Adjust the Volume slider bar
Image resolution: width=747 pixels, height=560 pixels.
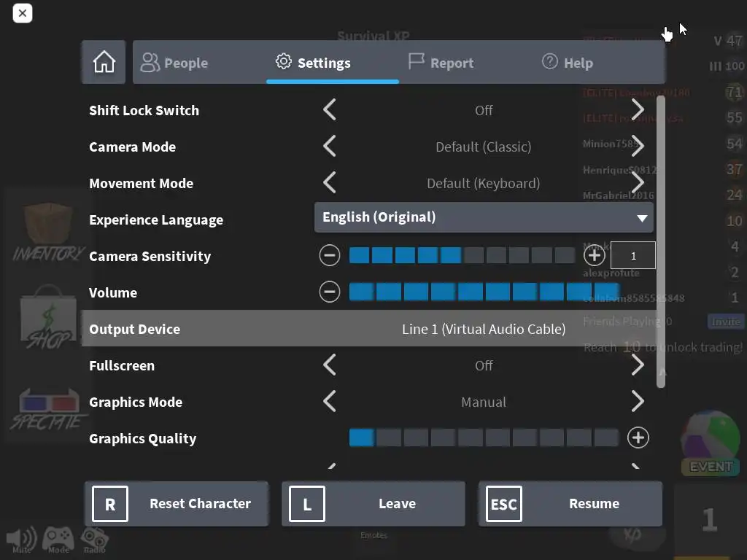click(484, 292)
